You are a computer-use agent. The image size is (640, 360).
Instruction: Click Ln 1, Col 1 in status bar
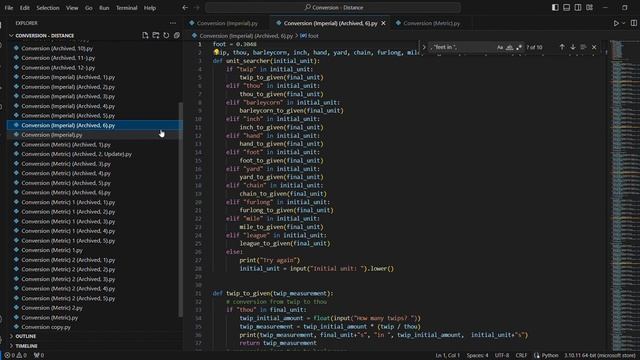(447, 355)
